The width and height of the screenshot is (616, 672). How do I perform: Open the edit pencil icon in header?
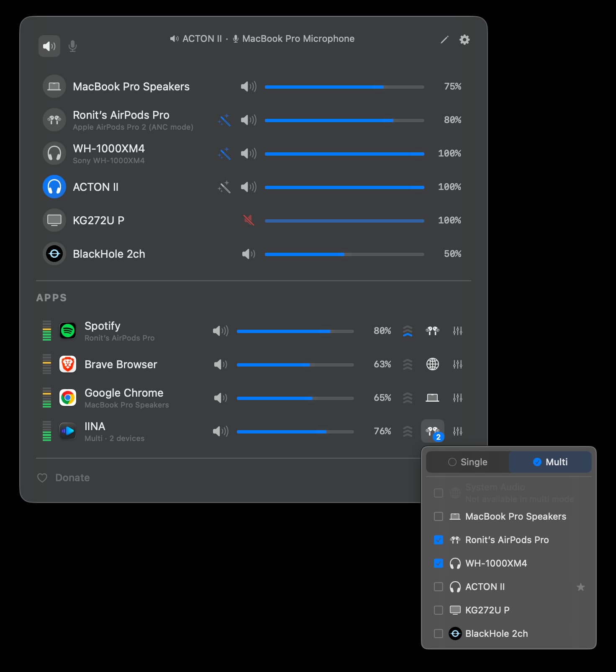tap(444, 40)
